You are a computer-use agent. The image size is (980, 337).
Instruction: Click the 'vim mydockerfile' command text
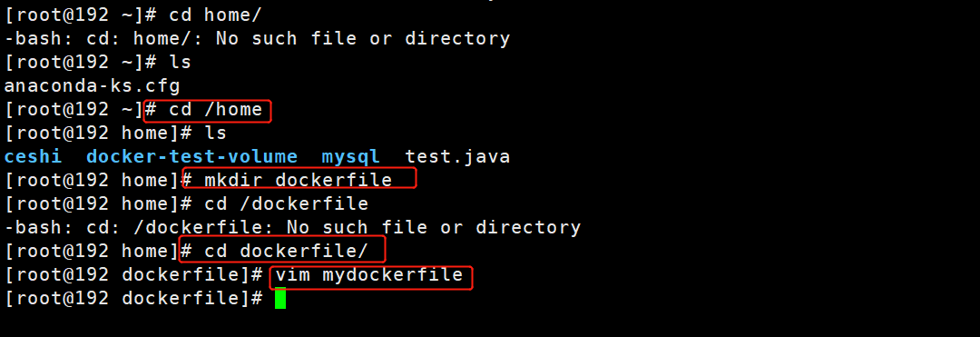tap(369, 275)
